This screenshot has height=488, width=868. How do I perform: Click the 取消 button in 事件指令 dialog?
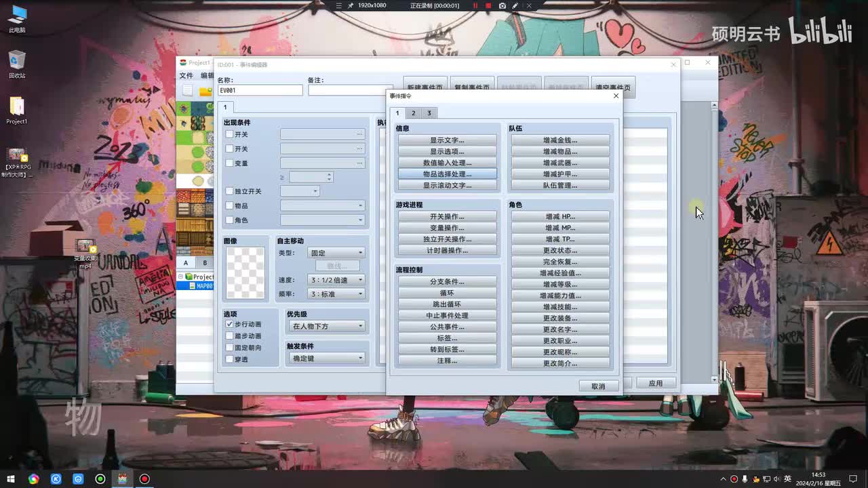(598, 386)
